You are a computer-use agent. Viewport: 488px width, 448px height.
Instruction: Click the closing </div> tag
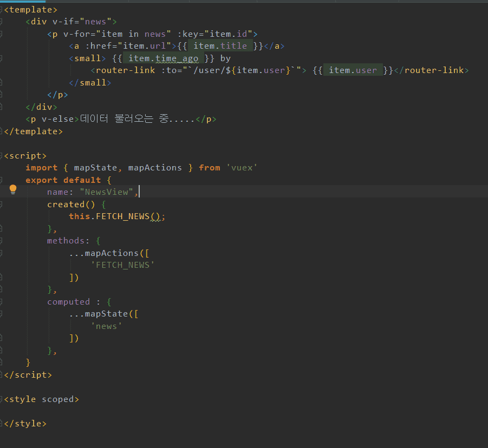tap(41, 107)
